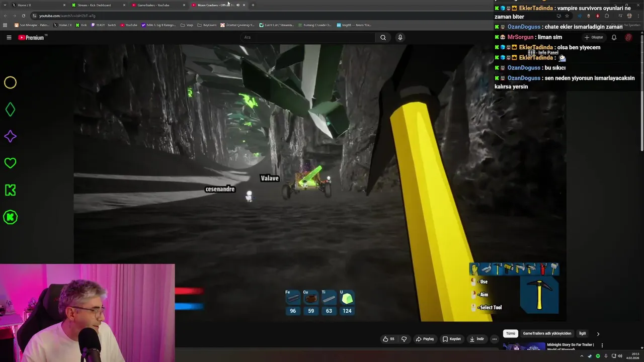Open the 'TEASY - Twitch' bookmark

(x=104, y=25)
